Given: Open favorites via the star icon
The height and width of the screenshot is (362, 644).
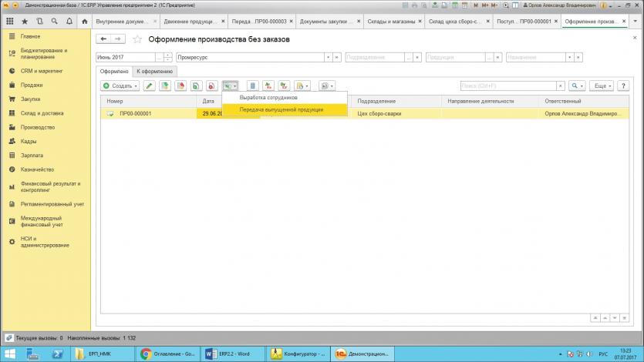Looking at the screenshot, I should point(25,21).
